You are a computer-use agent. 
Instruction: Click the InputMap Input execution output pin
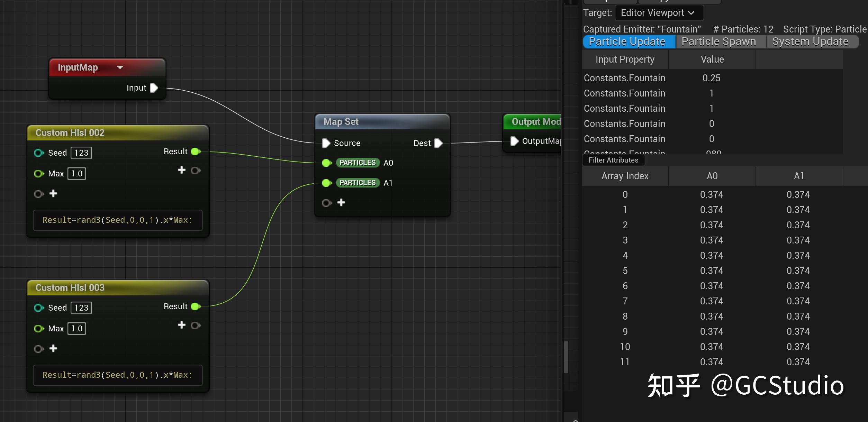pyautogui.click(x=154, y=88)
